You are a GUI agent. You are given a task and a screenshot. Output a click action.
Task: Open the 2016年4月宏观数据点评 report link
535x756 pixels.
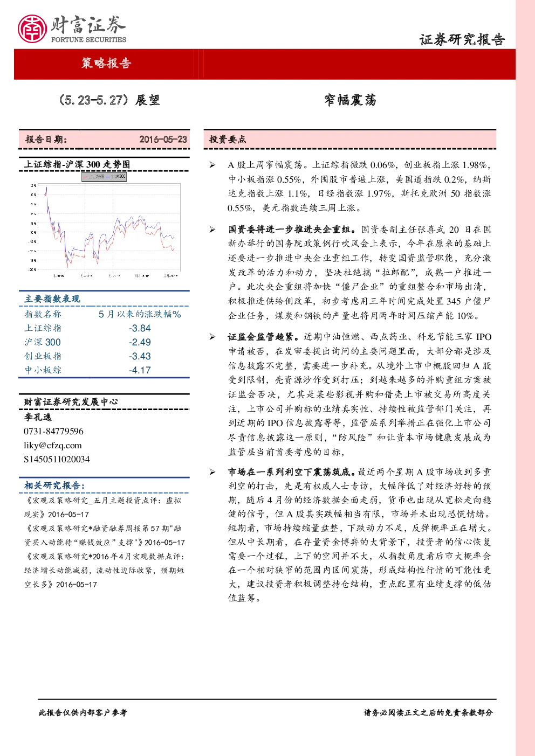(x=104, y=570)
